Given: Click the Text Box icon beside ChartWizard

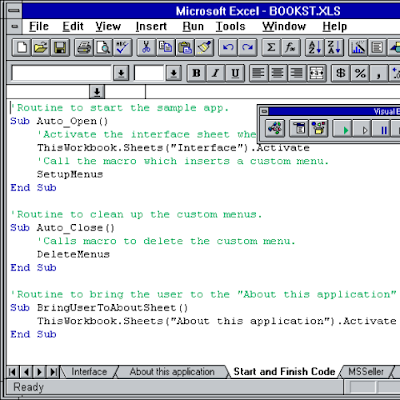Looking at the screenshot, I should point(377,48).
